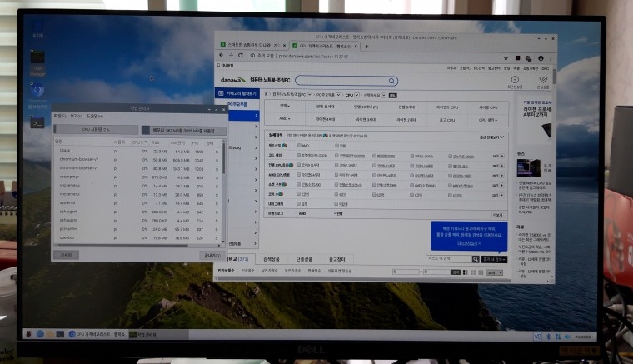Image resolution: width=633 pixels, height=364 pixels.
Task: Reload the page in Chromium
Action: 241,56
